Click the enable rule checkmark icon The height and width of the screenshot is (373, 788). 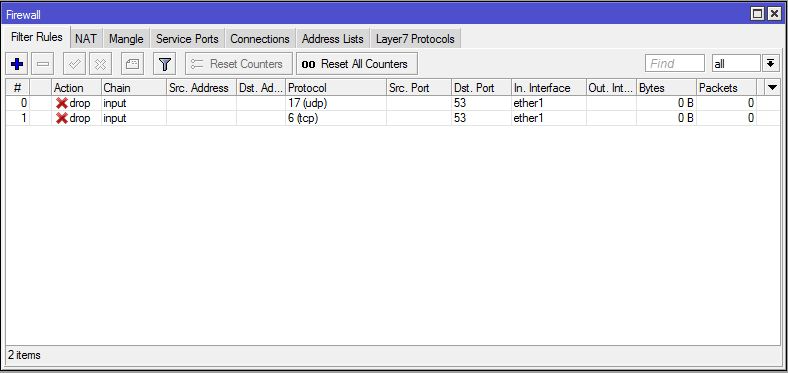[x=74, y=64]
